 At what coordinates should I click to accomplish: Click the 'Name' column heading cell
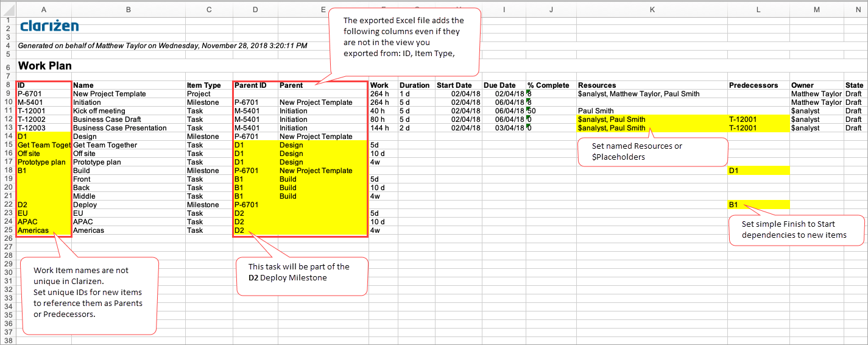pyautogui.click(x=129, y=85)
